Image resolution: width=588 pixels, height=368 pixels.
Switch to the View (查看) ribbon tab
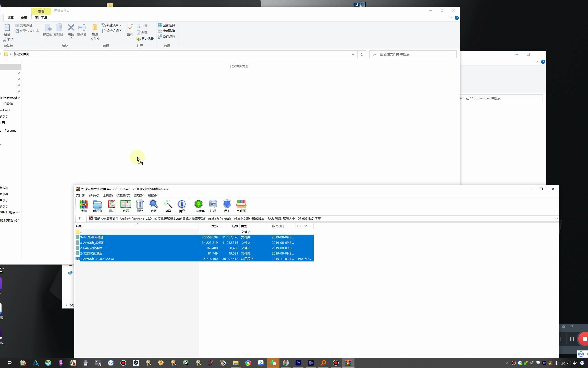coord(24,18)
